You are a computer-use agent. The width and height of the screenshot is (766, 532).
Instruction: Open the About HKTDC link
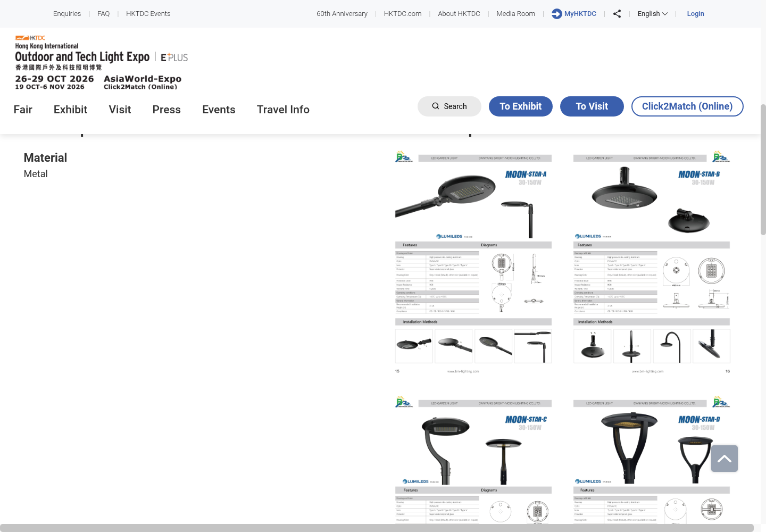459,14
